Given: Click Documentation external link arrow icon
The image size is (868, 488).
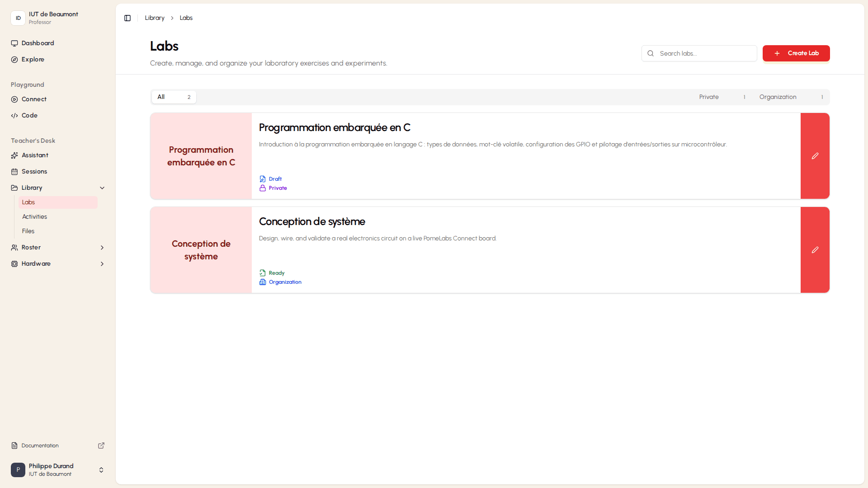Looking at the screenshot, I should tap(101, 446).
